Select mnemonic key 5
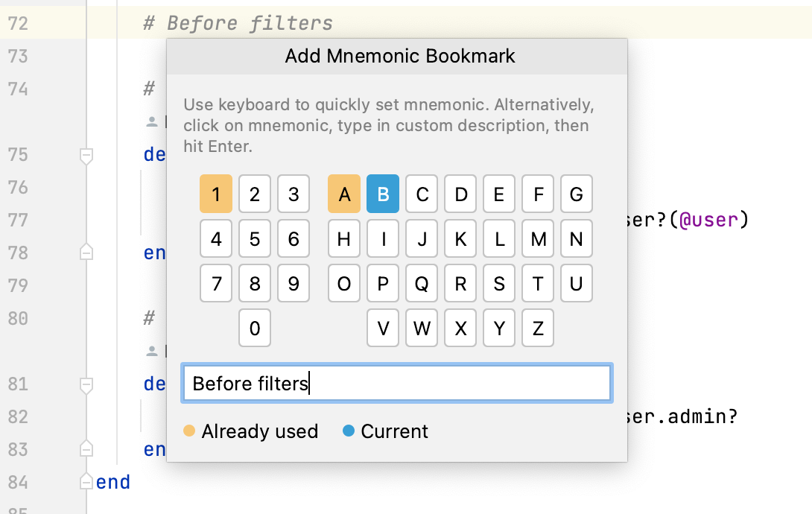Screen dimensions: 812x514 point(254,238)
